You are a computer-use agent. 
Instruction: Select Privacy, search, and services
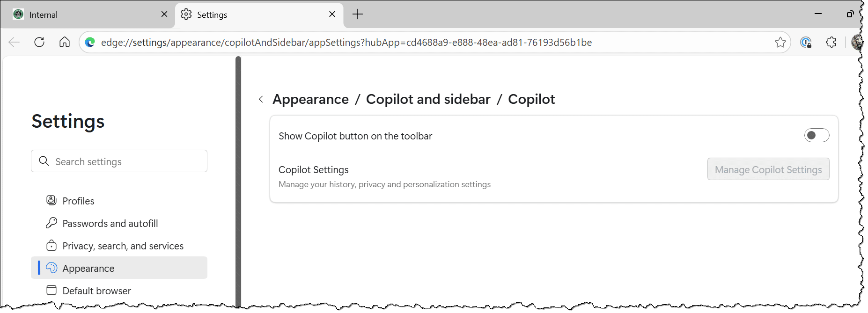[x=123, y=246]
